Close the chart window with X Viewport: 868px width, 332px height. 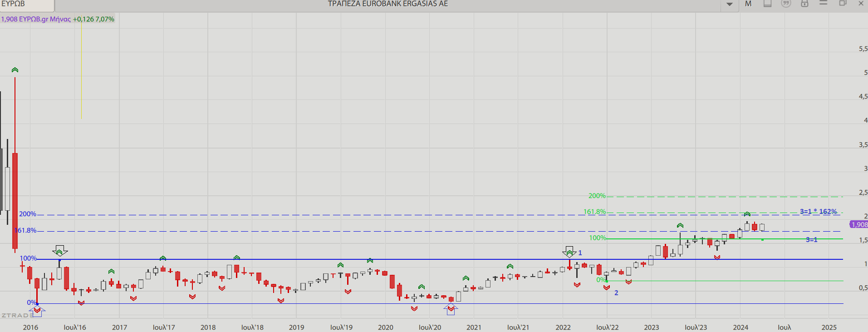pos(861,3)
